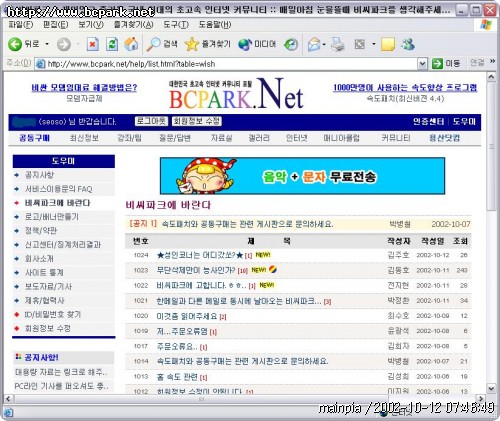The image size is (500, 421).
Task: Open the Mail button dropdown arrow
Action: (x=324, y=44)
